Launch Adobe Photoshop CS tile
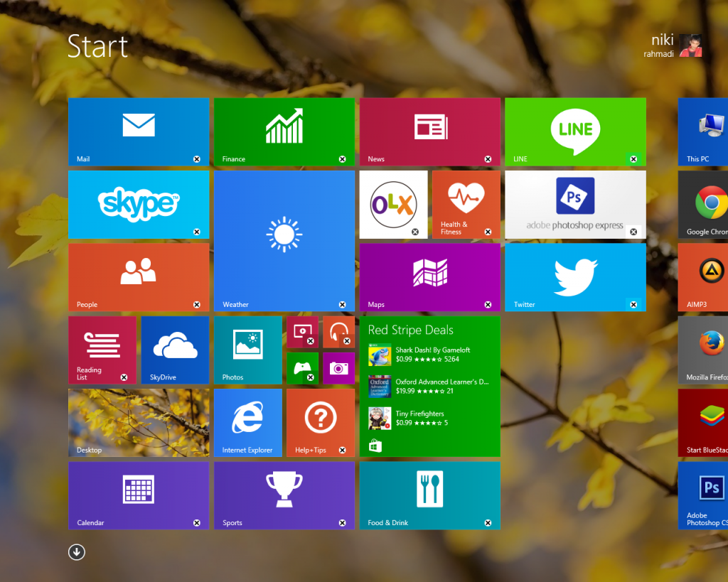 click(703, 496)
